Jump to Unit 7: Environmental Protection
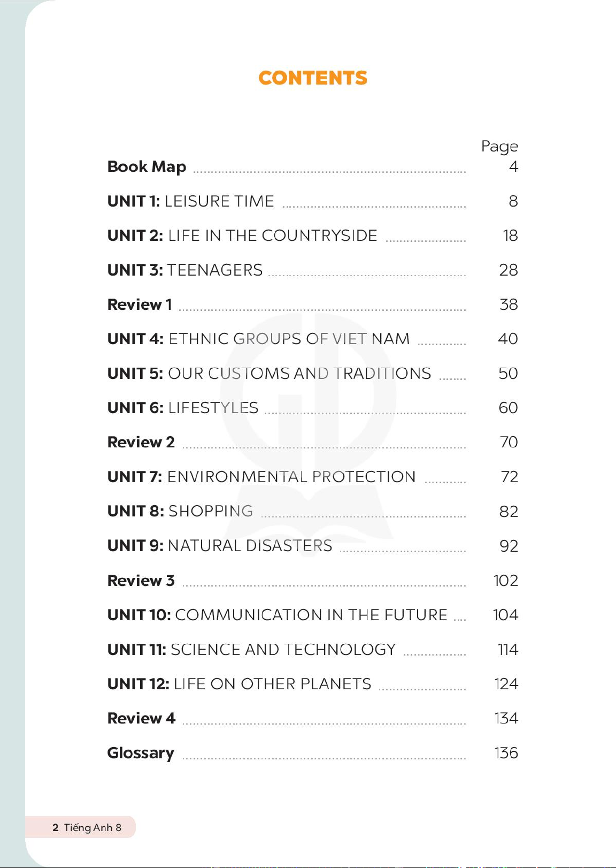 coord(261,477)
